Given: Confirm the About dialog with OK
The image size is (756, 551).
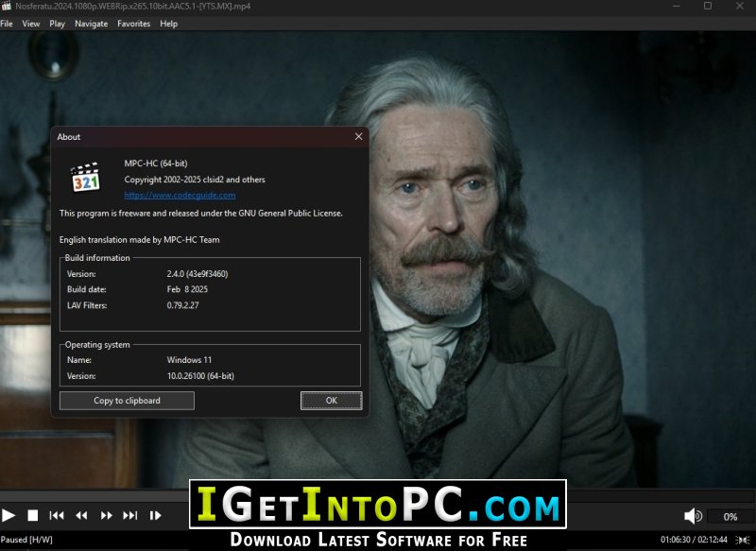Looking at the screenshot, I should pos(332,401).
